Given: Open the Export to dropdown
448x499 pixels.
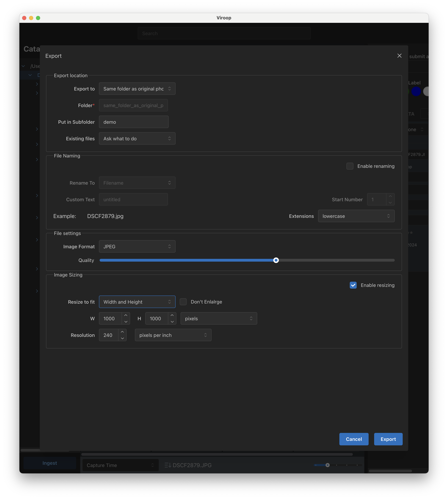Looking at the screenshot, I should (137, 89).
